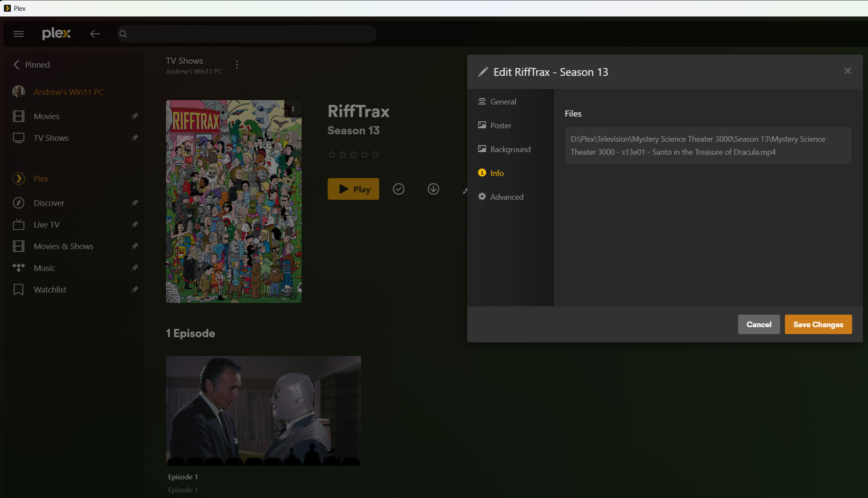Click the download icon beside Play
The height and width of the screenshot is (498, 868).
click(433, 189)
